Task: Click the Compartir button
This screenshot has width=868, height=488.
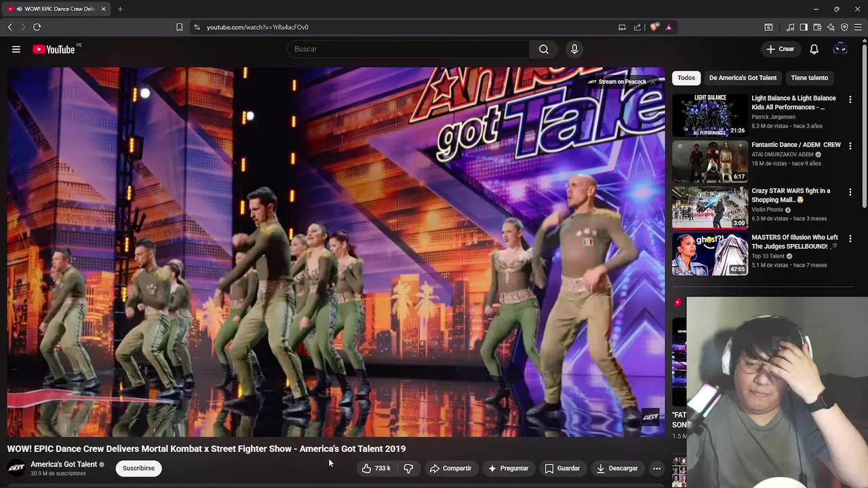Action: 450,468
